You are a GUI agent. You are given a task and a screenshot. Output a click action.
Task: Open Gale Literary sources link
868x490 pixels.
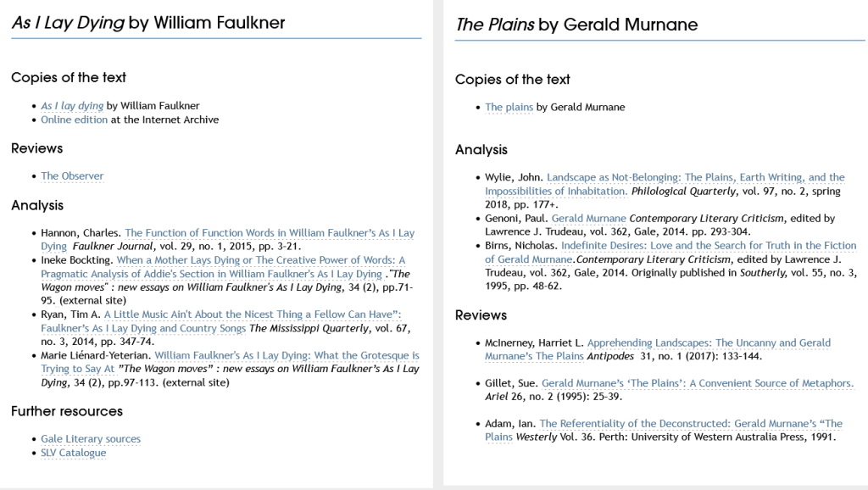[x=91, y=439]
